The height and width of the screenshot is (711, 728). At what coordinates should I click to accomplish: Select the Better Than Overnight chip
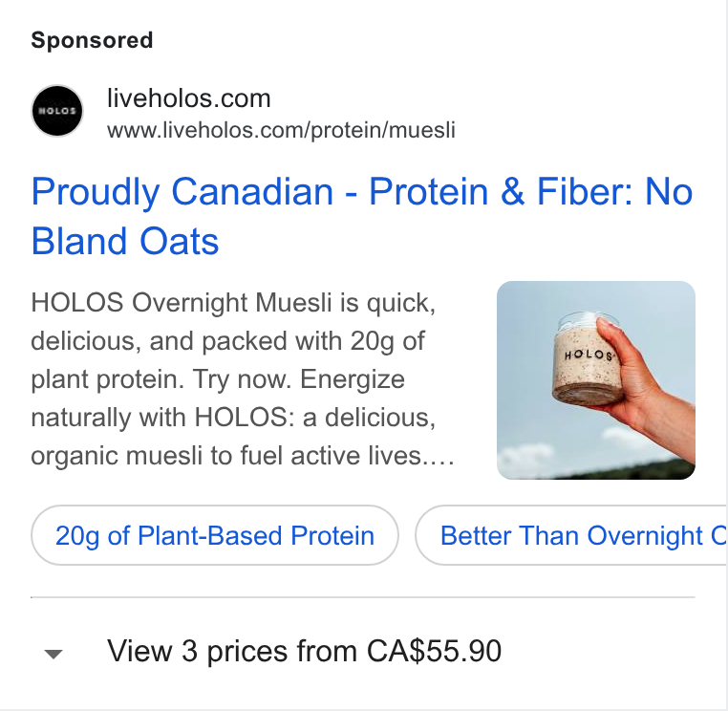tap(571, 535)
